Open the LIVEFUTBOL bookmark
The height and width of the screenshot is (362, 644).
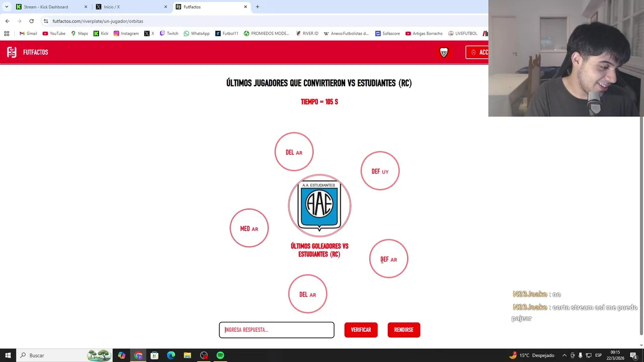tap(462, 34)
